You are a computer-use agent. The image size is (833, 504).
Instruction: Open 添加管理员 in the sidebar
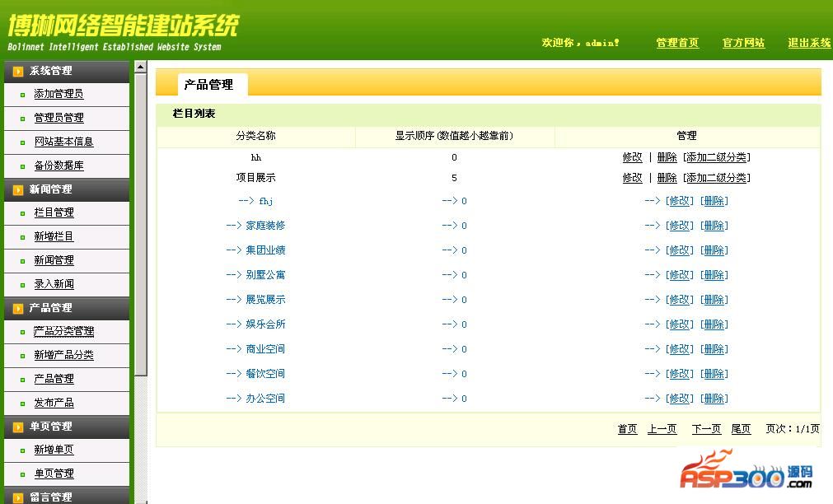click(58, 94)
